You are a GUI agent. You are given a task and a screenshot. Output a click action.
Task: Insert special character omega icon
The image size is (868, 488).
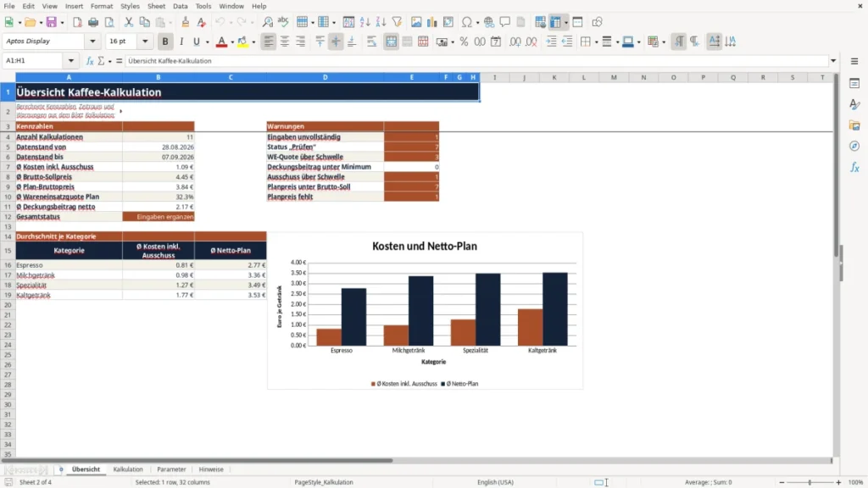tap(467, 22)
